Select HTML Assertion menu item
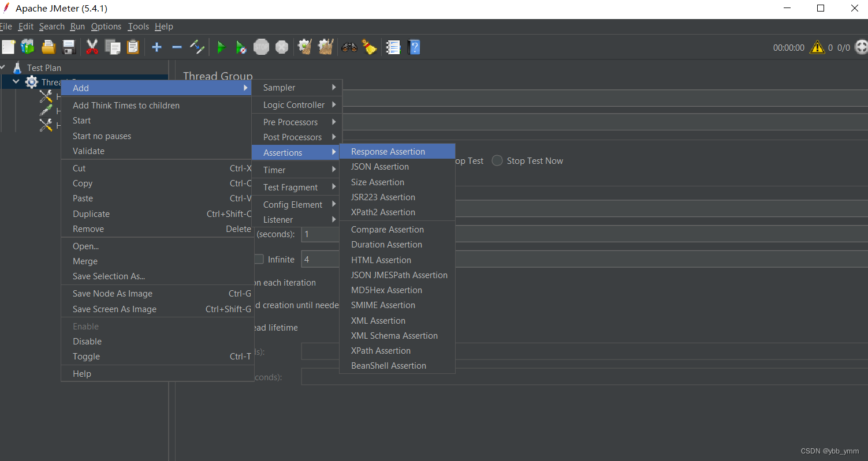This screenshot has height=461, width=868. click(x=397, y=260)
